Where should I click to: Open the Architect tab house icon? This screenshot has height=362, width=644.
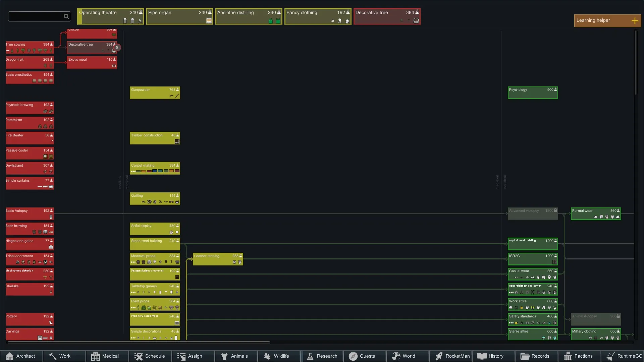10,356
